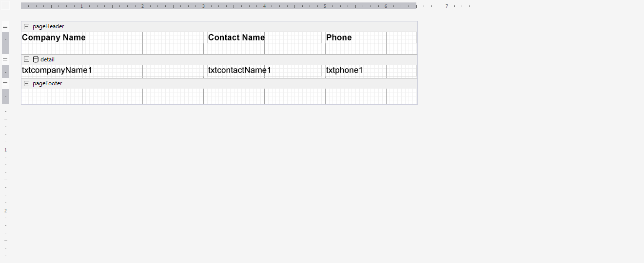Select the txtcompanyName1 text box

pyautogui.click(x=57, y=70)
